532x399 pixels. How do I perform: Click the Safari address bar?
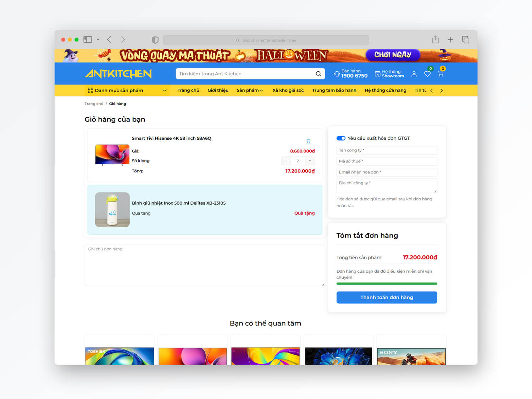click(x=266, y=40)
